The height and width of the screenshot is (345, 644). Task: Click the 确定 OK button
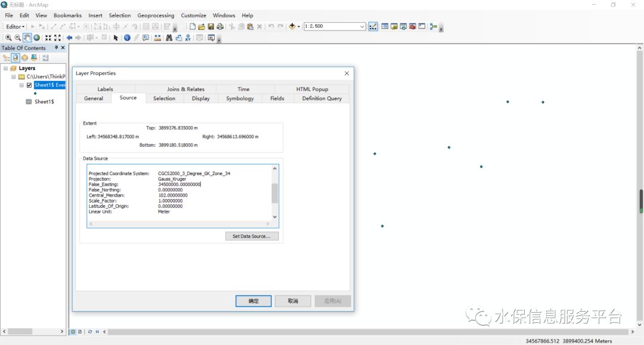(x=253, y=301)
